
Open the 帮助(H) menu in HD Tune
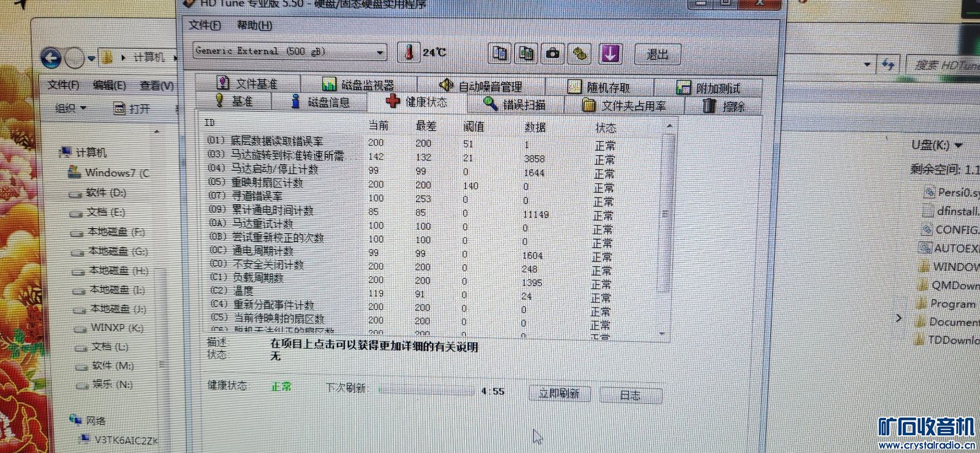[x=255, y=26]
